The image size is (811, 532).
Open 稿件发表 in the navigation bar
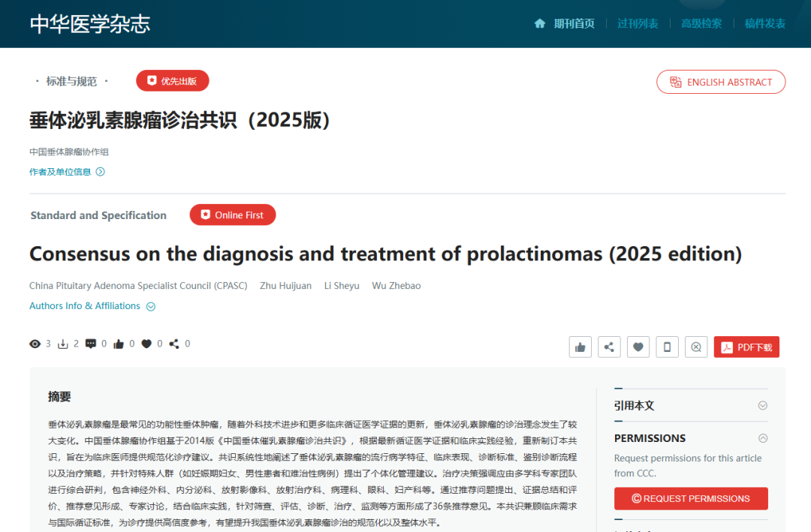click(765, 23)
